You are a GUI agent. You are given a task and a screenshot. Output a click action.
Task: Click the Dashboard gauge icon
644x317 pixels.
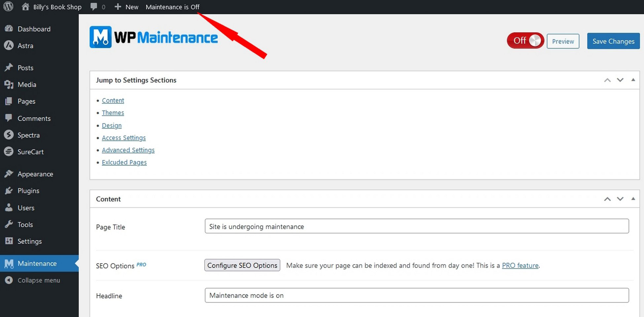click(9, 29)
